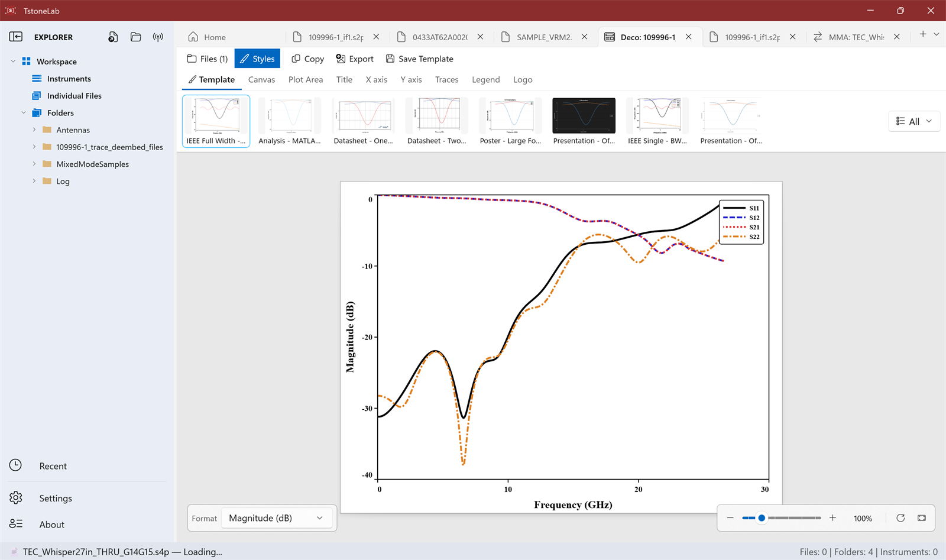Expand the MixedModeSamples folder
946x560 pixels.
coord(34,164)
